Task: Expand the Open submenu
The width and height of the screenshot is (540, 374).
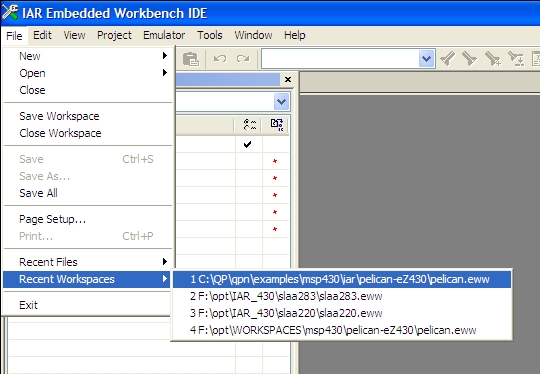Action: pyautogui.click(x=87, y=73)
